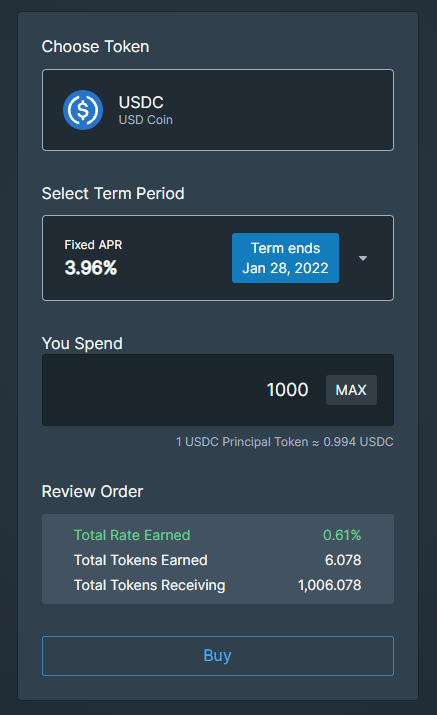The width and height of the screenshot is (437, 715).
Task: Click the Choose Token heading
Action: pos(95,47)
